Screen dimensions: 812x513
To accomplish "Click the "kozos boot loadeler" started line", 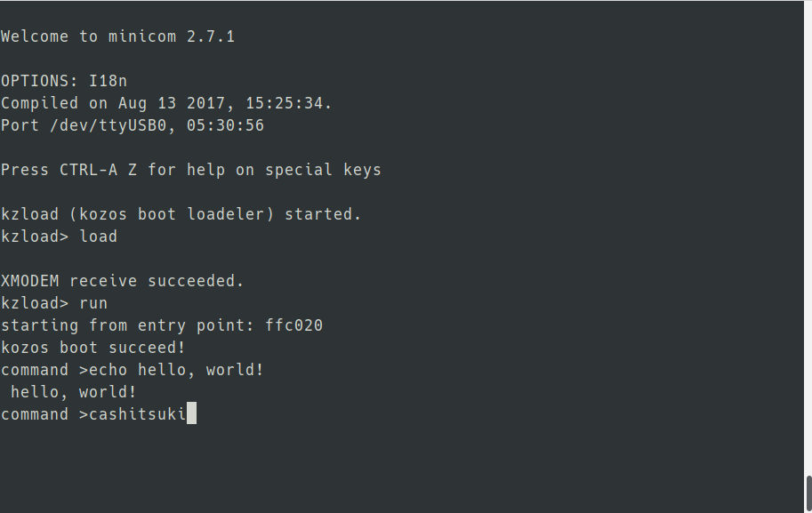I will tap(181, 214).
